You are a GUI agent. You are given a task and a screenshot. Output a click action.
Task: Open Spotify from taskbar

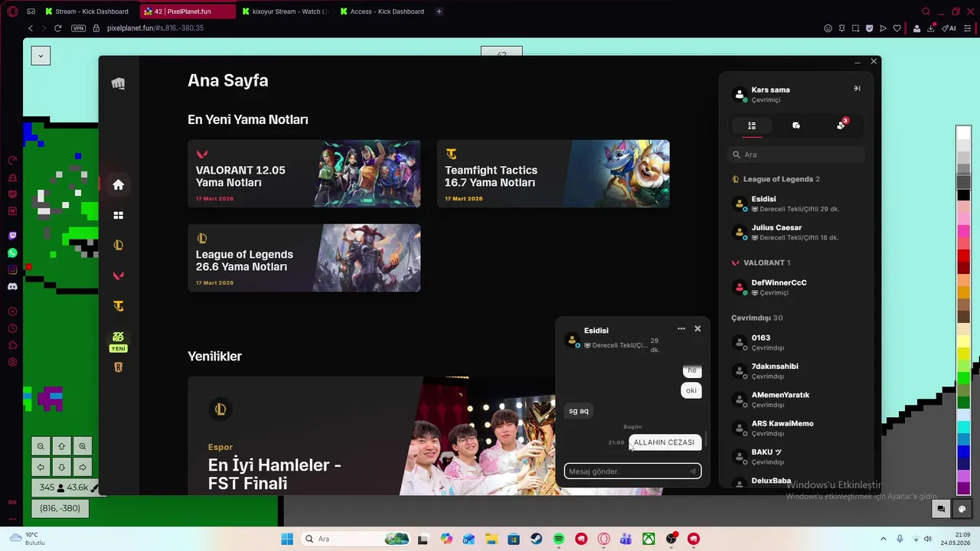pyautogui.click(x=559, y=539)
